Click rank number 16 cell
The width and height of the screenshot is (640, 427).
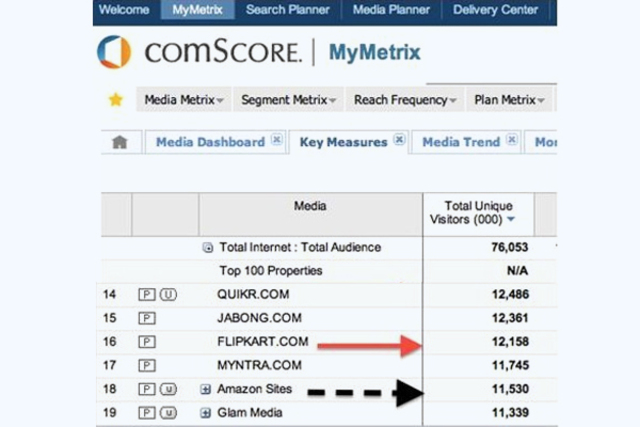109,342
